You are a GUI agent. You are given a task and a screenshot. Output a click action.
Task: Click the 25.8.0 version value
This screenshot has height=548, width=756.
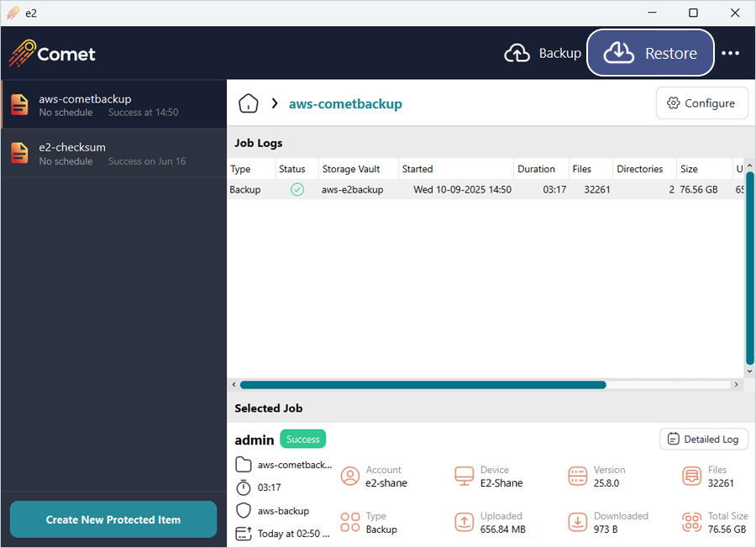(606, 483)
